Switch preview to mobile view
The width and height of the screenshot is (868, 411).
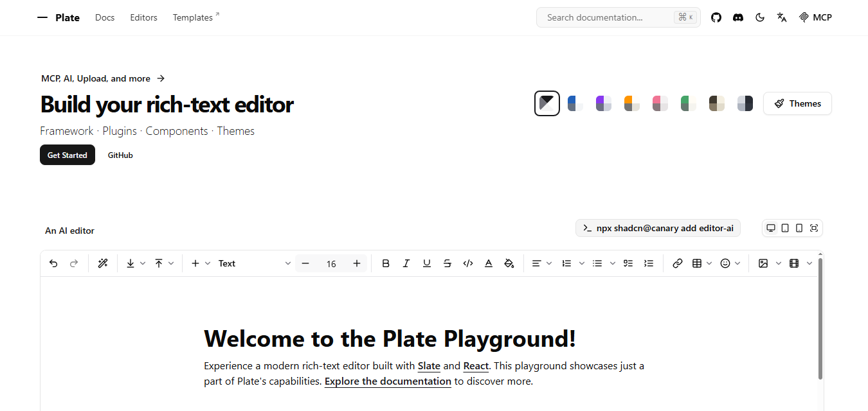click(799, 228)
